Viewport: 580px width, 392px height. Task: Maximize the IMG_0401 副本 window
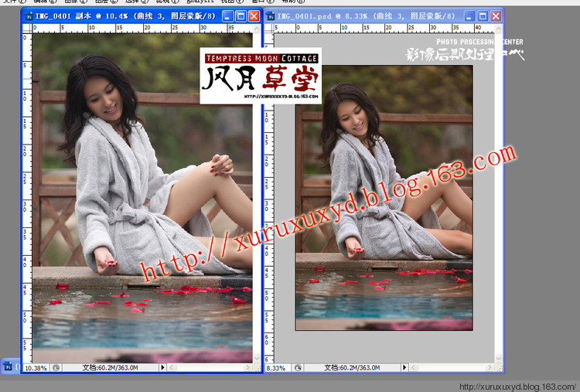coord(241,16)
